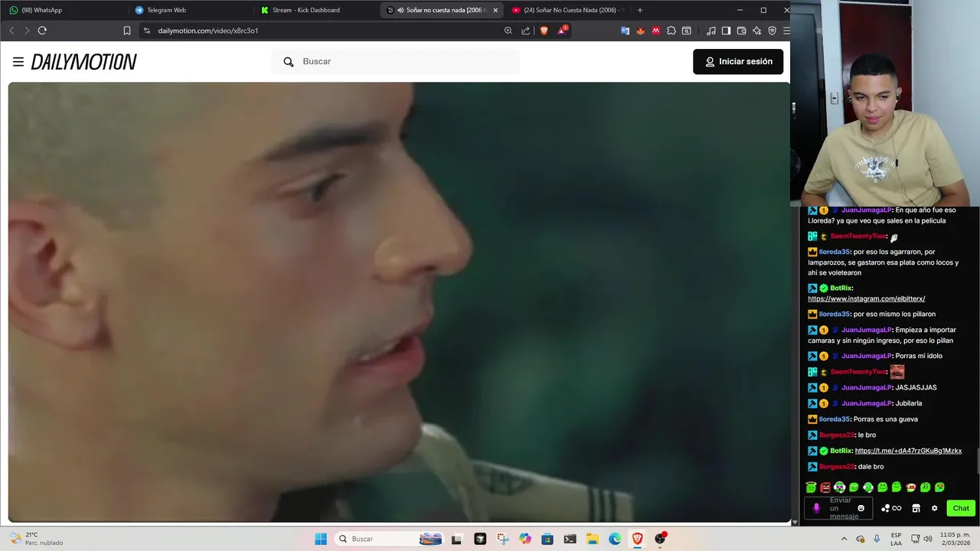The image size is (980, 551).
Task: Open the zoom indicator in address bar
Action: [508, 31]
